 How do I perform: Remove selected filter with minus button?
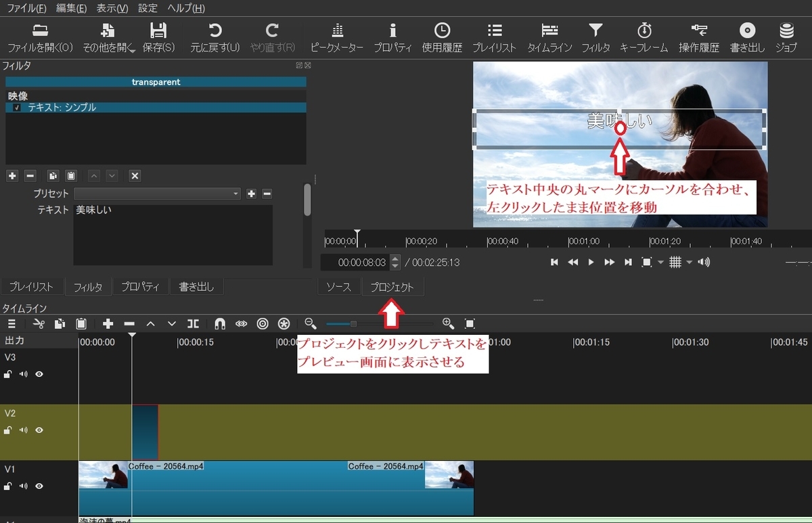(30, 176)
